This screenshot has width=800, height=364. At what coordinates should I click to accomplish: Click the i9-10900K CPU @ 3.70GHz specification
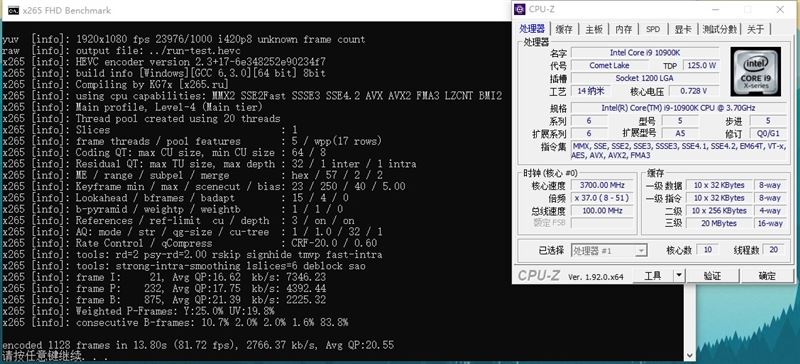(x=679, y=108)
